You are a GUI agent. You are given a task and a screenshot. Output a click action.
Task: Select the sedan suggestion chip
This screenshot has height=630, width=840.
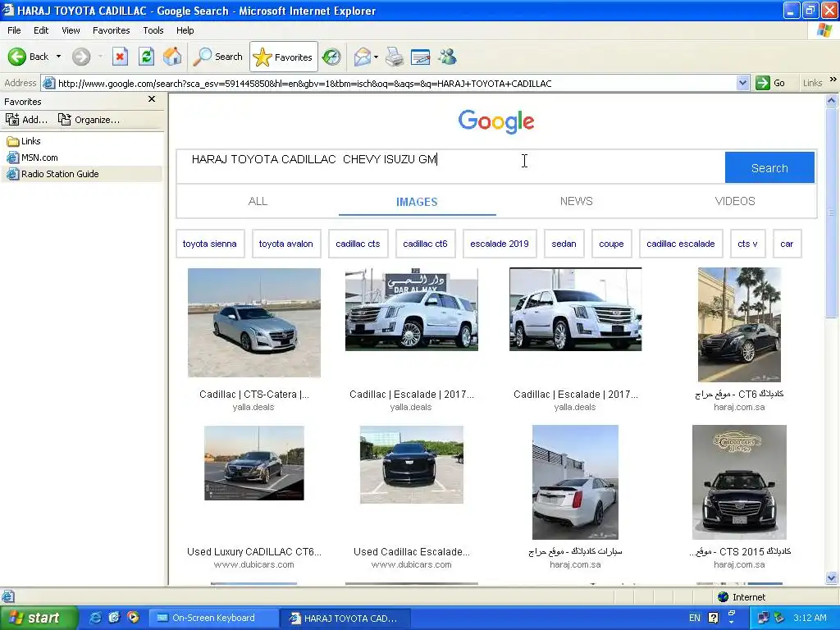click(x=564, y=244)
